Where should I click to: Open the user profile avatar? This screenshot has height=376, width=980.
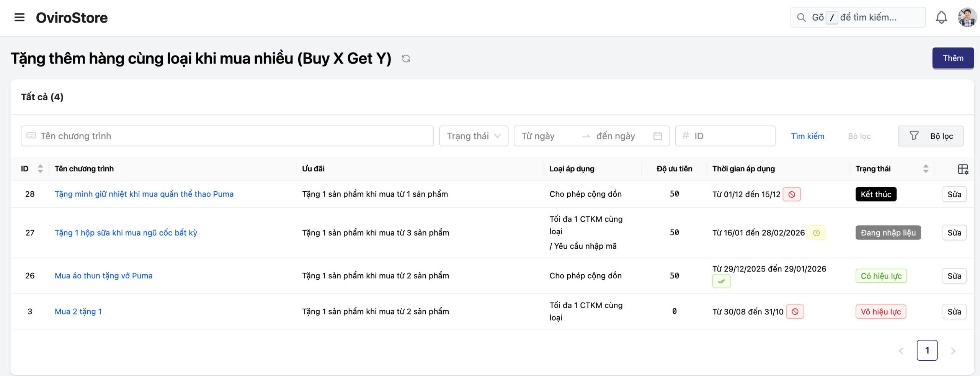[x=967, y=18]
